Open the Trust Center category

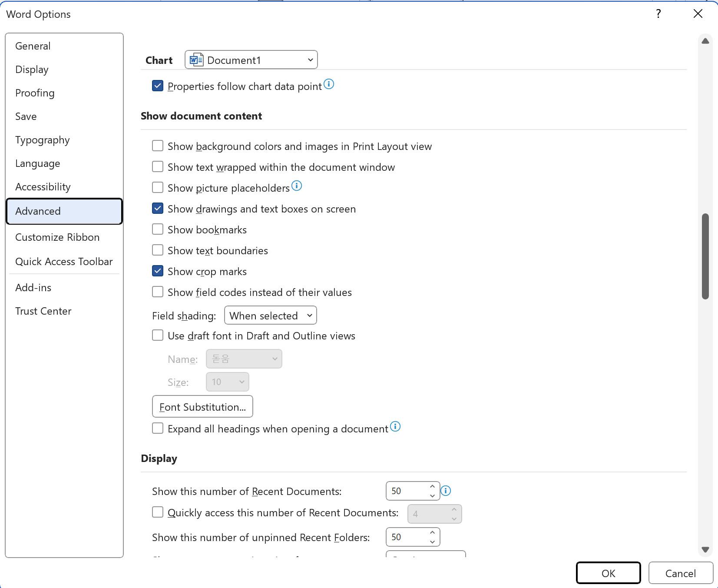coord(64,311)
